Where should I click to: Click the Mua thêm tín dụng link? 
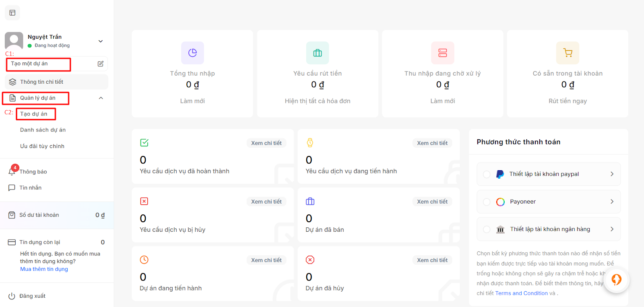44,269
